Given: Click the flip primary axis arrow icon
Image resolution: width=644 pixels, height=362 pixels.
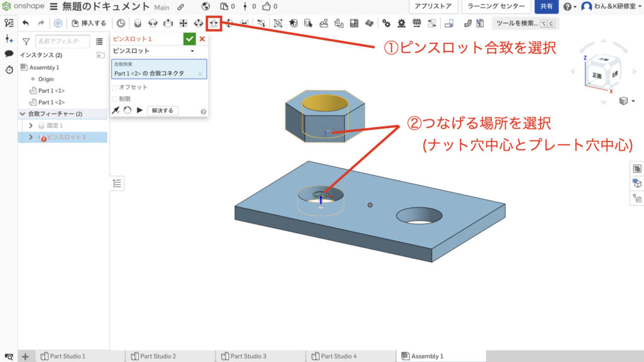Looking at the screenshot, I should (116, 110).
